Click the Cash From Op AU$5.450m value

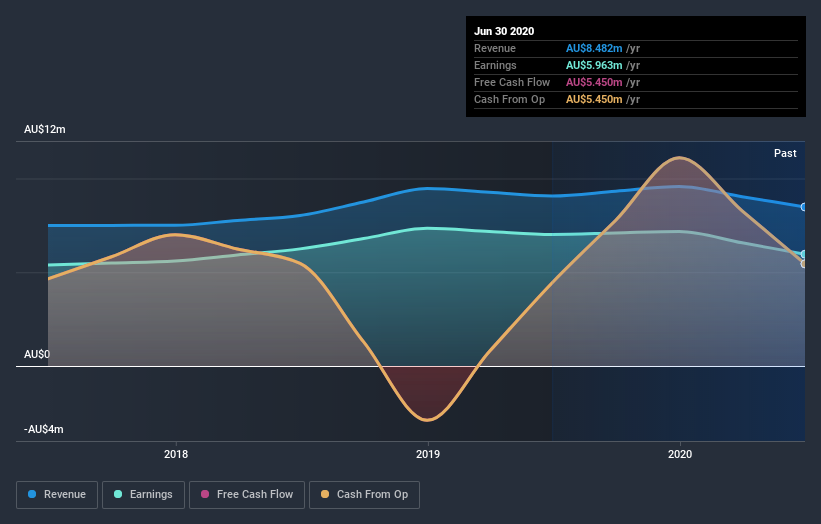pos(594,99)
